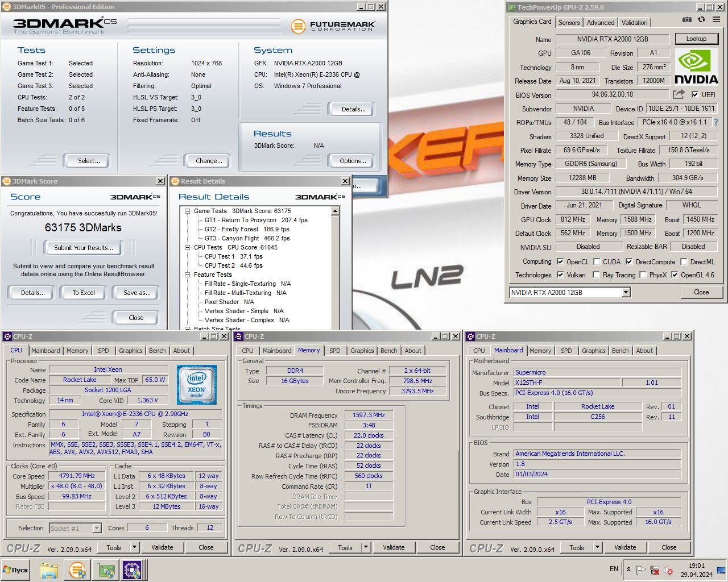
Task: Open SPD tab in the left CPU-Z window
Action: coord(104,351)
